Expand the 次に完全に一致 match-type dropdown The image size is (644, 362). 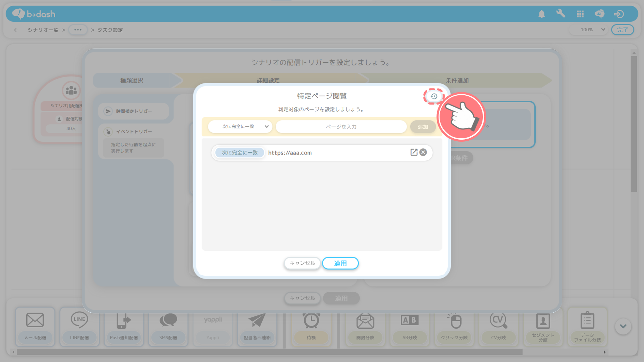click(x=240, y=127)
